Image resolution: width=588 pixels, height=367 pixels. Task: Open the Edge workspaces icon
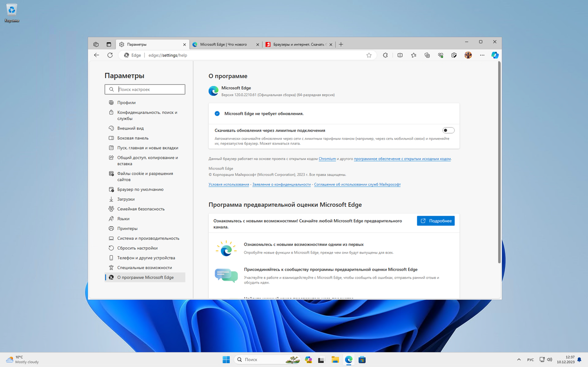(x=96, y=44)
